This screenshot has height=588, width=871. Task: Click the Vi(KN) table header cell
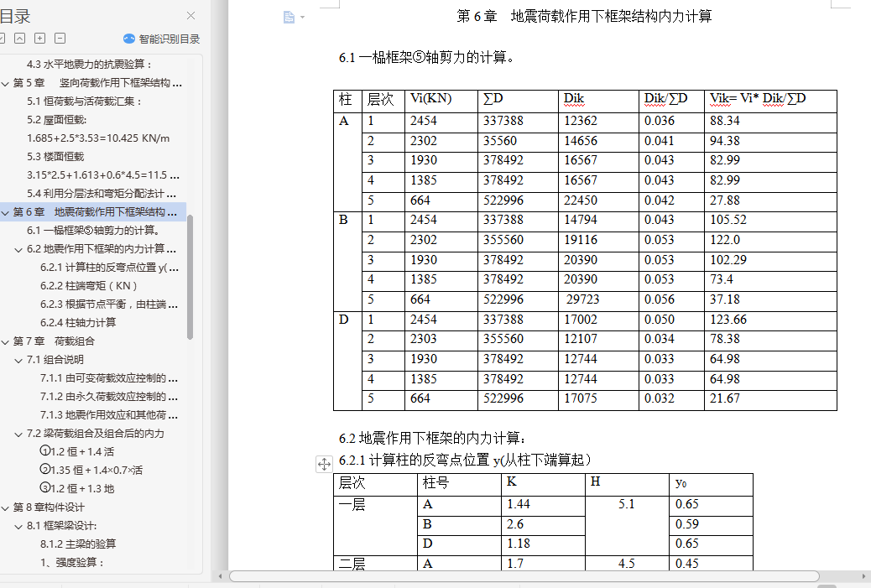[x=441, y=101]
